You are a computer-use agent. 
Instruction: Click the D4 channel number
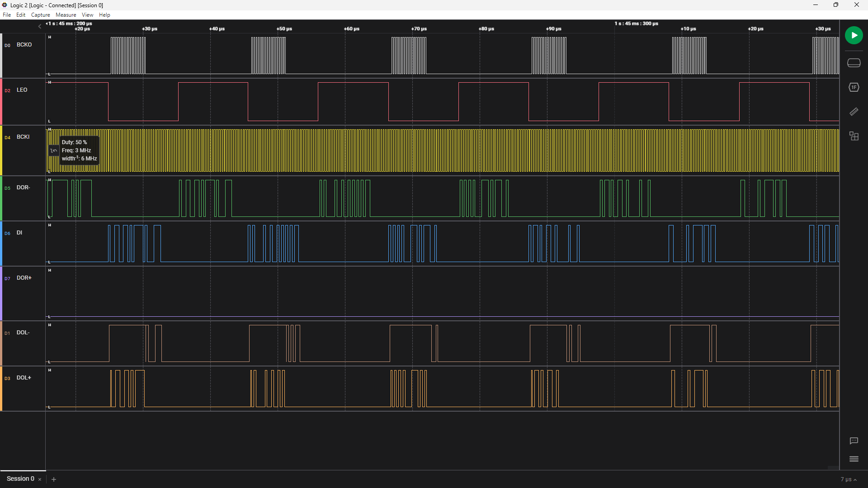[7, 138]
